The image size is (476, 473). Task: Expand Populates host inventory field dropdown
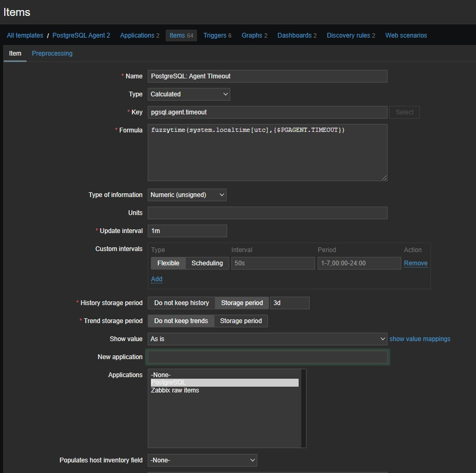[x=202, y=460]
